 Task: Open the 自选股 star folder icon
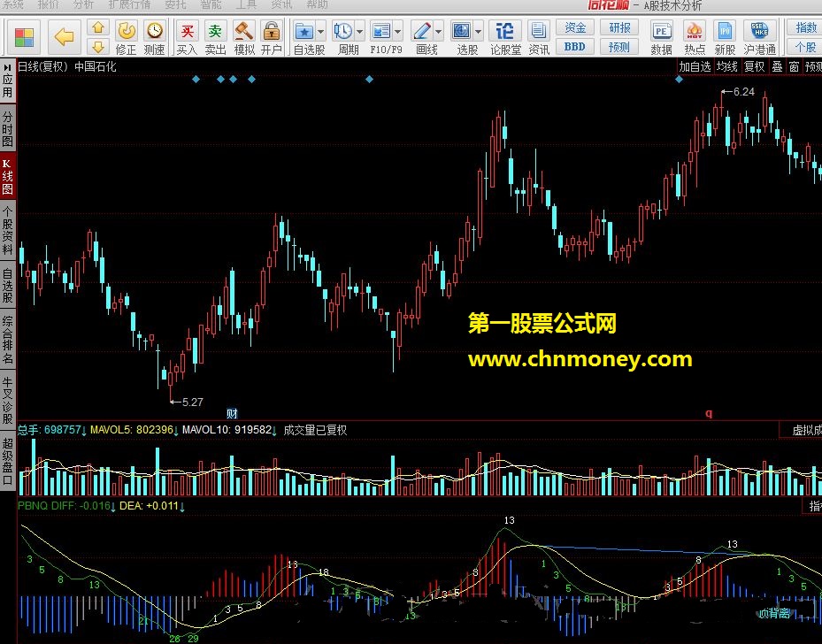coord(304,31)
